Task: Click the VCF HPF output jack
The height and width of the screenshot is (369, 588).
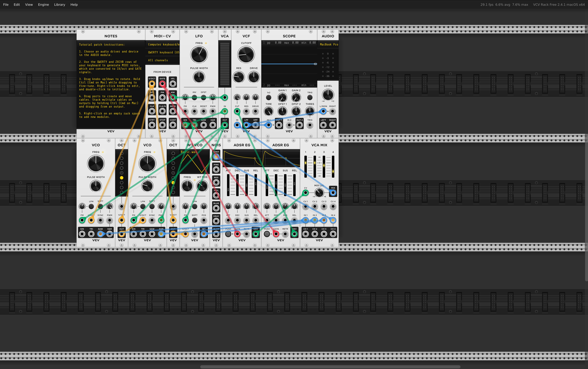Action: coord(255,125)
